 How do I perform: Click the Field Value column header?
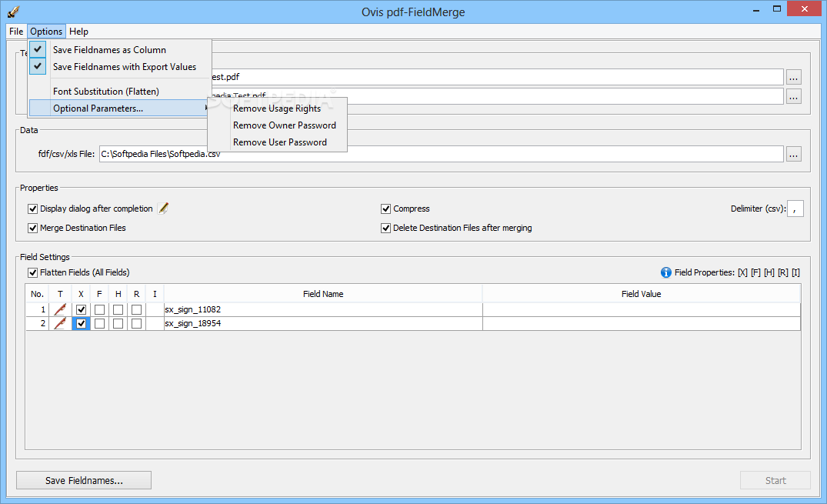click(x=642, y=294)
